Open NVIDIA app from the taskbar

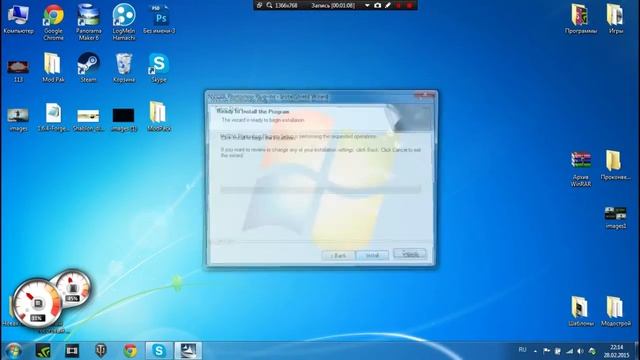click(43, 351)
